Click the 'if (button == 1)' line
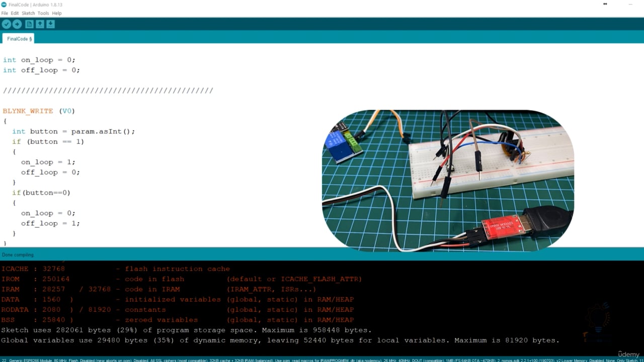Screen dimensions: 644x362 (x=48, y=142)
